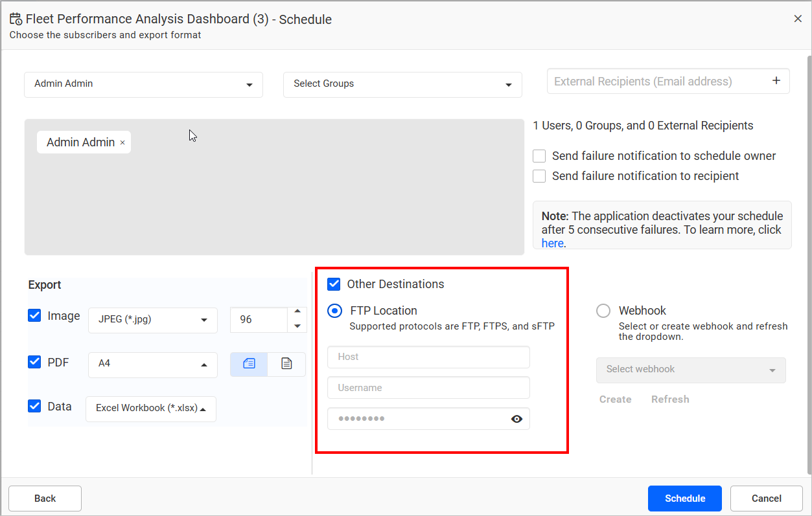Decrease image resolution with down arrow
Image resolution: width=812 pixels, height=516 pixels.
297,325
